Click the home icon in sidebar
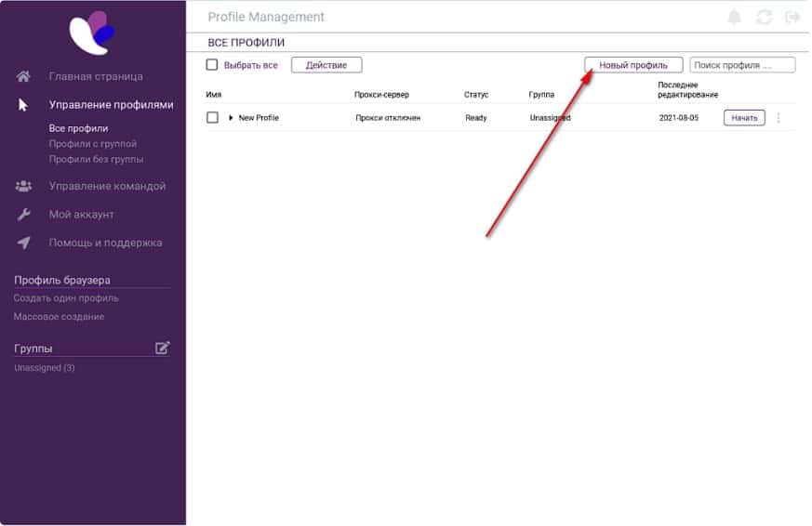812x526 pixels. click(24, 76)
